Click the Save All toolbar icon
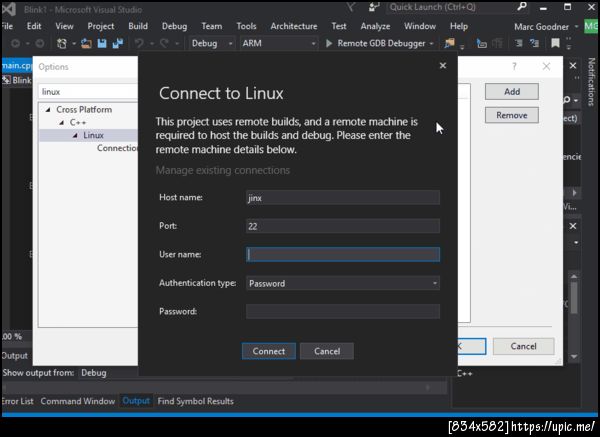Viewport: 600px width, 437px height. point(117,44)
